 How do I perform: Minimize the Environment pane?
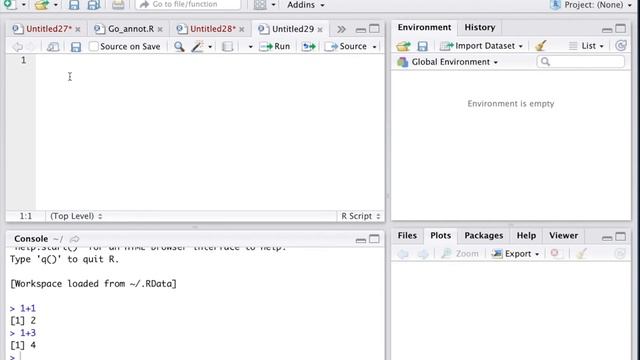coord(607,29)
